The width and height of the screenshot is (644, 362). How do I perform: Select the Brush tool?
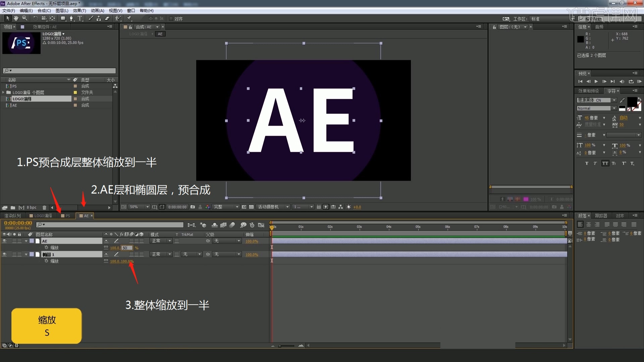(x=91, y=18)
